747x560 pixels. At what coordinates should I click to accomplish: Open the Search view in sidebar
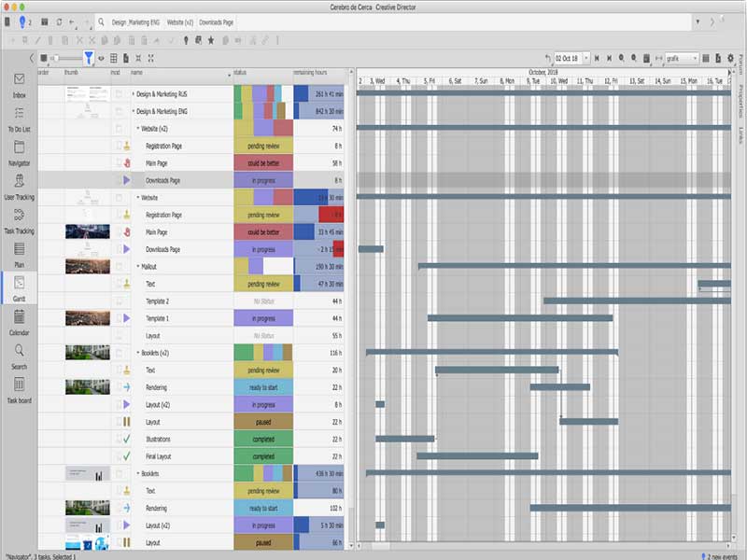[19, 357]
